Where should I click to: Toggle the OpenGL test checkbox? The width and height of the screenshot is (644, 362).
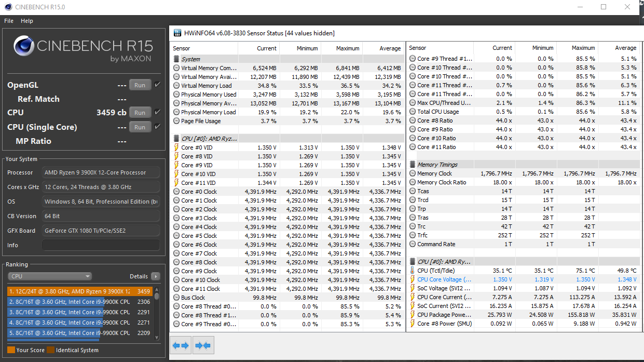[x=158, y=85]
